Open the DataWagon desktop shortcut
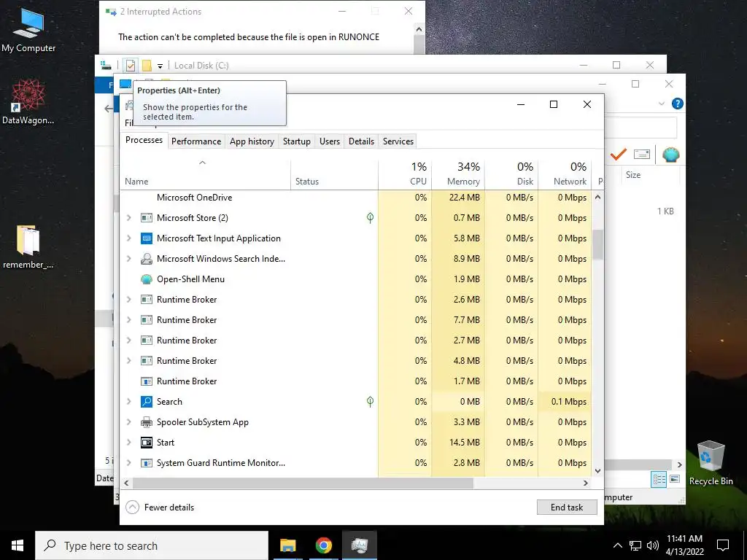747x560 pixels. (28, 101)
